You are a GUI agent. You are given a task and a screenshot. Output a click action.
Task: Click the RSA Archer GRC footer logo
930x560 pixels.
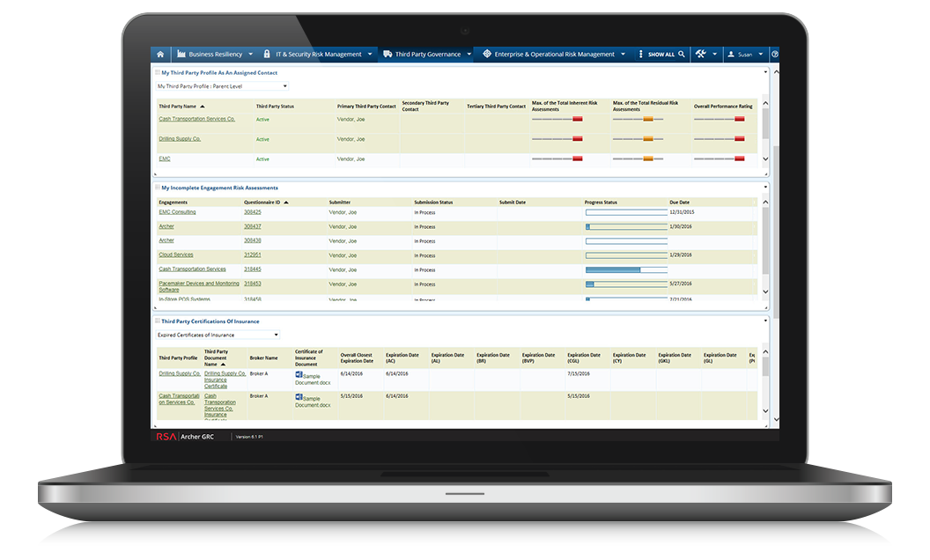[x=184, y=437]
